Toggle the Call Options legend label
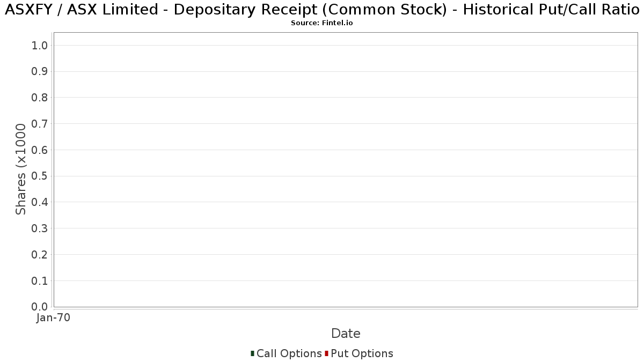This screenshot has width=644, height=362. (289, 353)
